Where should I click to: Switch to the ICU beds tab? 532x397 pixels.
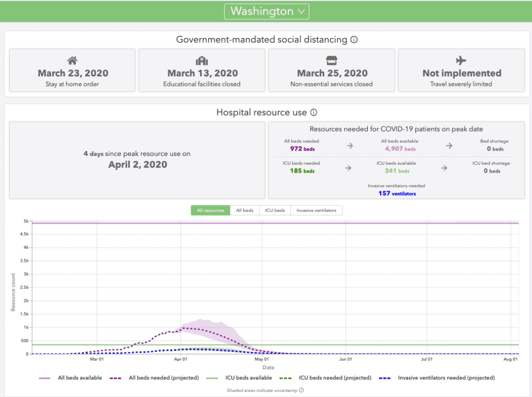pos(275,210)
